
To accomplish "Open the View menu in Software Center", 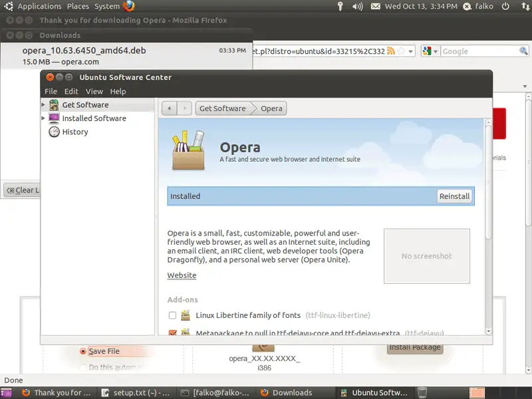I will tap(94, 91).
